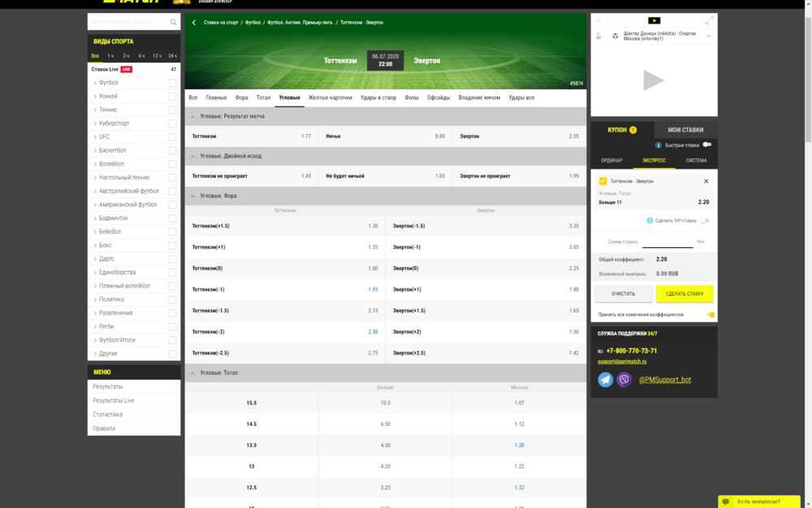Select total 13.5 Меньше odds 1.20
The height and width of the screenshot is (508, 812).
coord(520,445)
